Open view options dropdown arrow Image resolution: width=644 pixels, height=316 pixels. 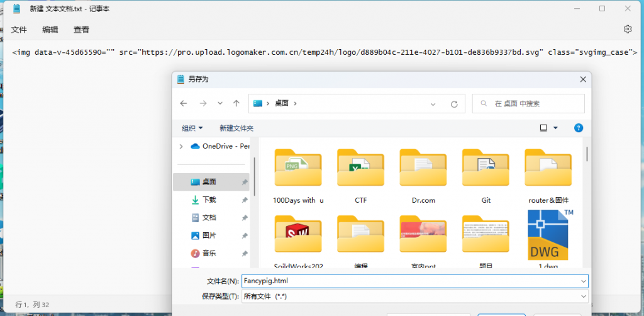pos(556,128)
